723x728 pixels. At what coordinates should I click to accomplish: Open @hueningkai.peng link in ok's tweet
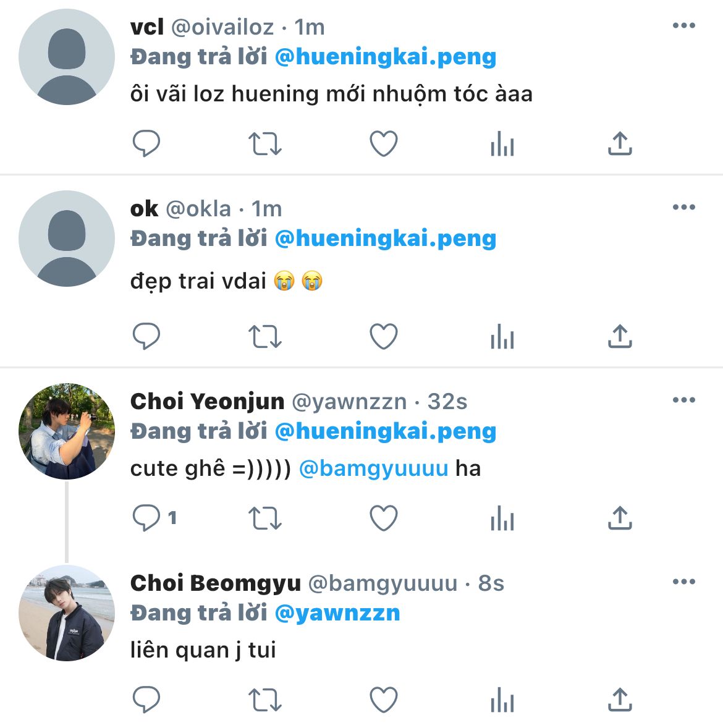click(386, 239)
